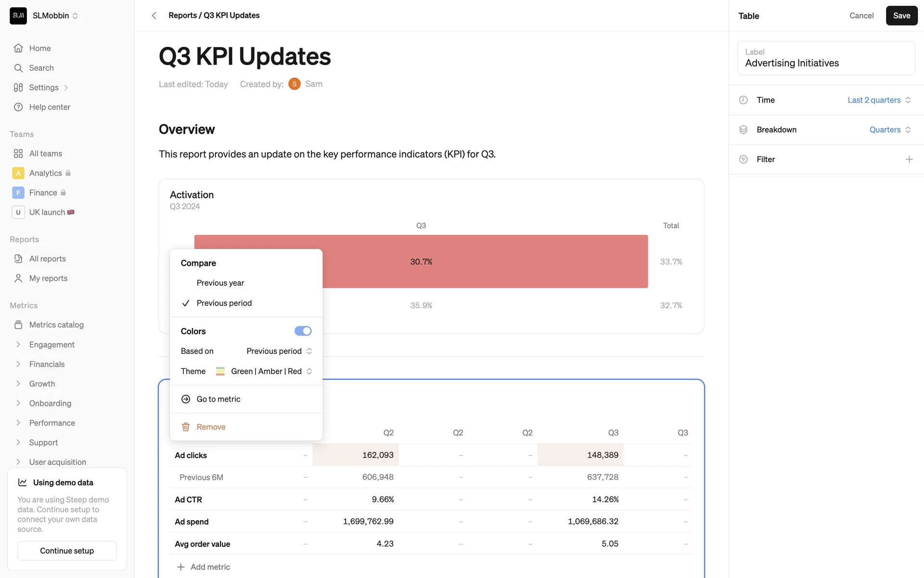This screenshot has width=924, height=578.
Task: Expand the Engagement metrics group
Action: point(18,344)
